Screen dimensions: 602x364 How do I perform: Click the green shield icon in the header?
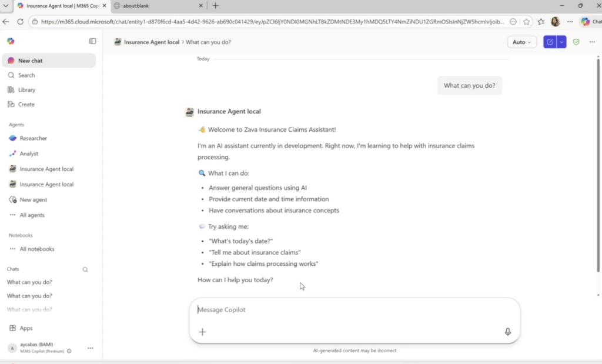point(576,42)
